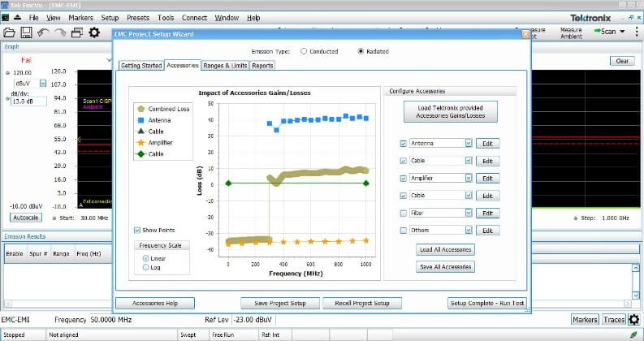Click the cascade windows icon in toolbar
644x341 pixels.
76,32
